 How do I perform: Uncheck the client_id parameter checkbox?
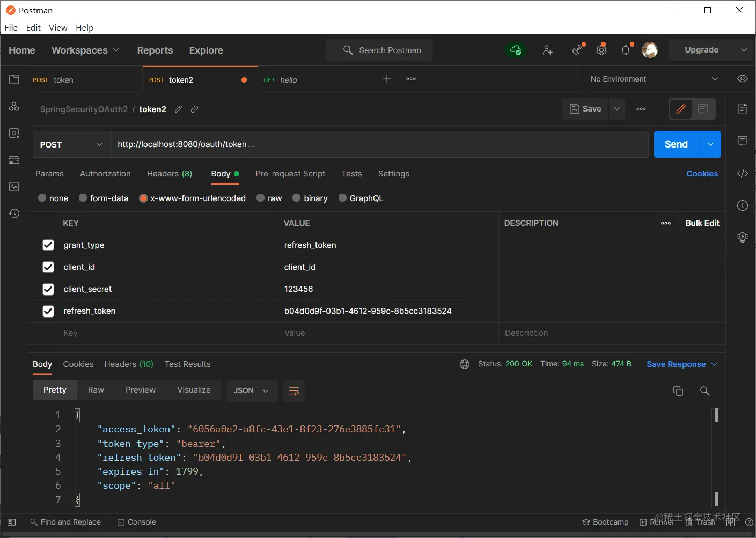tap(48, 267)
